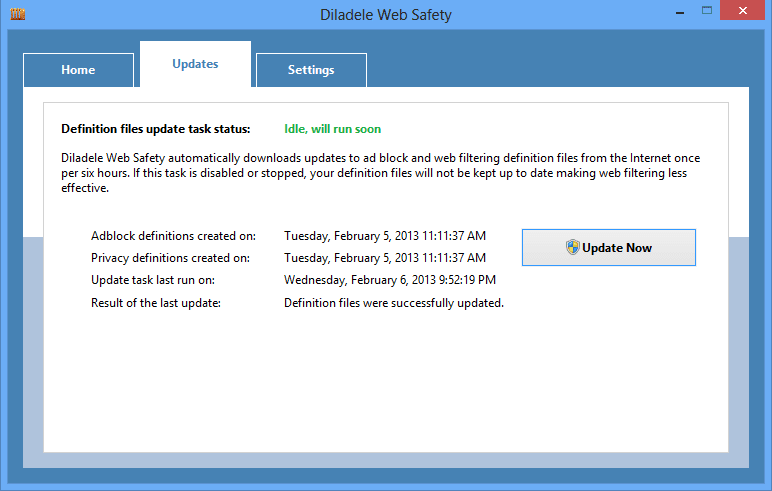Click the Diladele app icon in title bar

coord(17,14)
